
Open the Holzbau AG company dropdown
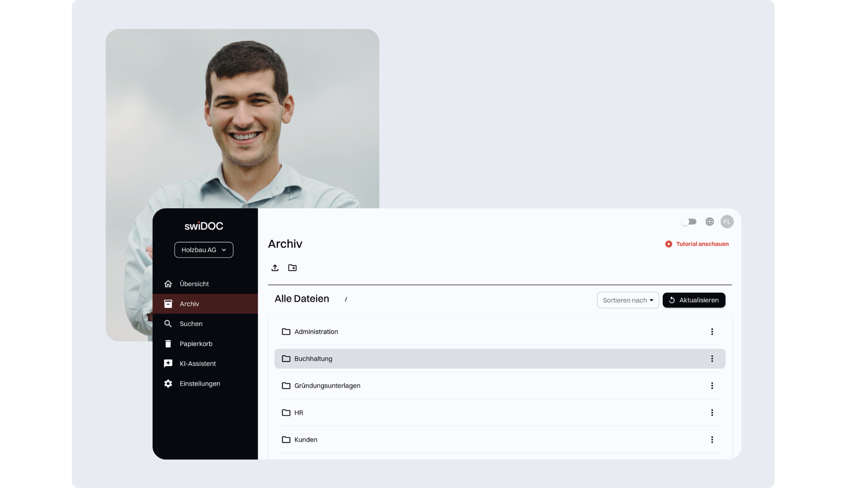coord(204,250)
